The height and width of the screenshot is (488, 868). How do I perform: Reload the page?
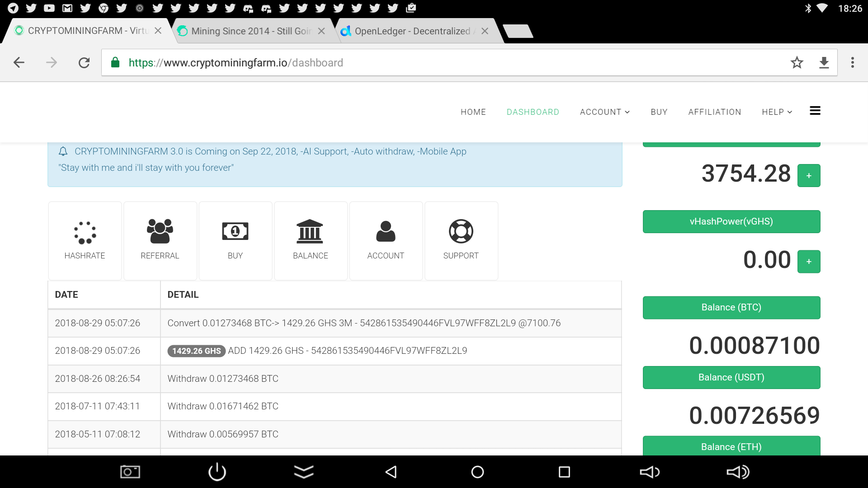(84, 63)
